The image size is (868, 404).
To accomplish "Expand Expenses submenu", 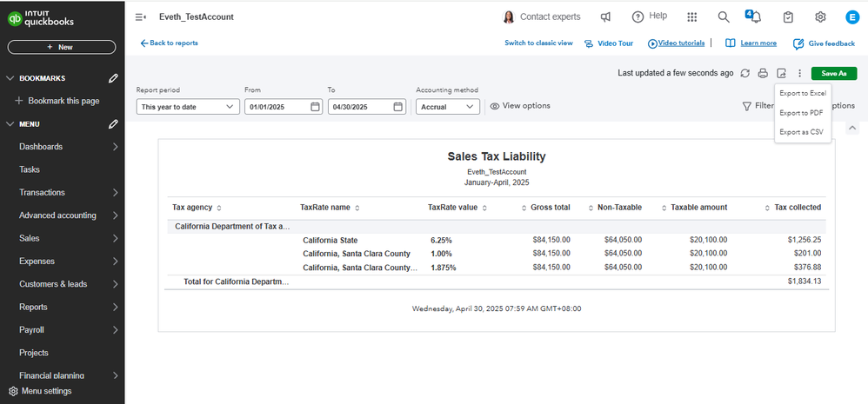I will pos(115,262).
